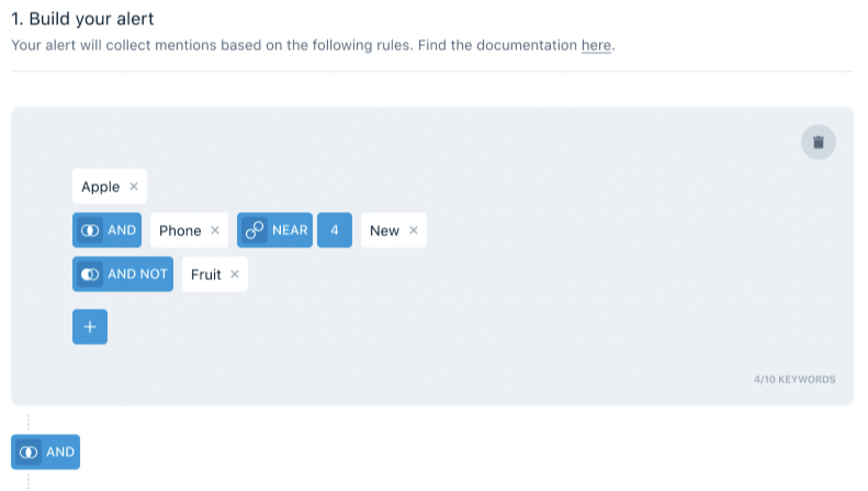The height and width of the screenshot is (491, 868).
Task: Open the documentation 'here' link
Action: 596,45
